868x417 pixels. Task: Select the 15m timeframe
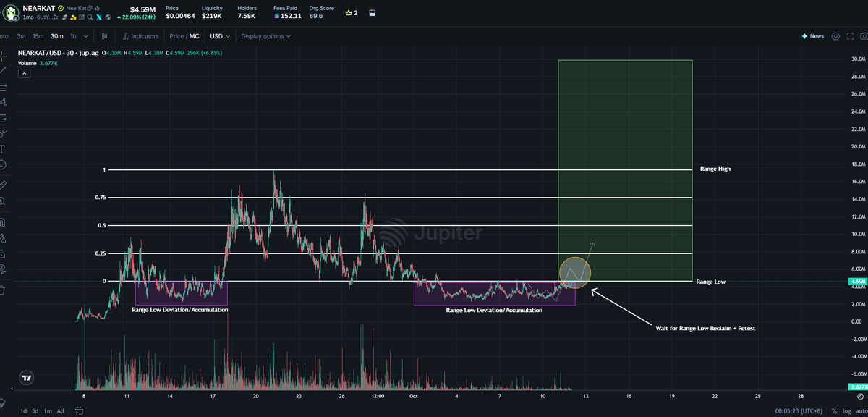pos(38,35)
